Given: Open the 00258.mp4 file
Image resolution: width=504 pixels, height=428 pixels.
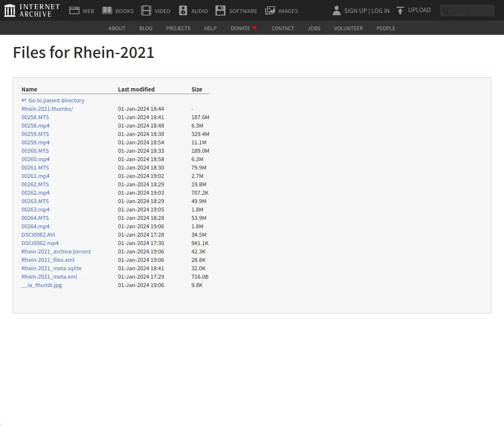Looking at the screenshot, I should pos(35,125).
